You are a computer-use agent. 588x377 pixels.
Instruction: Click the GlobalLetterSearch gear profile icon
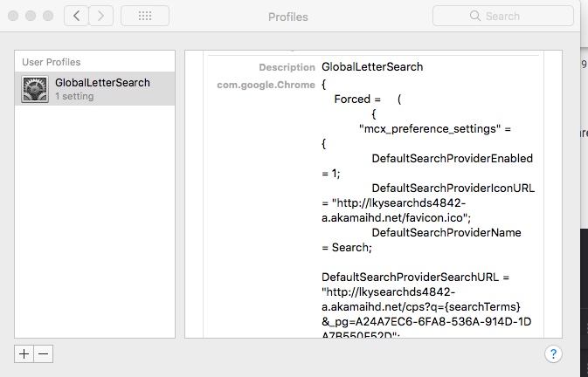coord(35,89)
